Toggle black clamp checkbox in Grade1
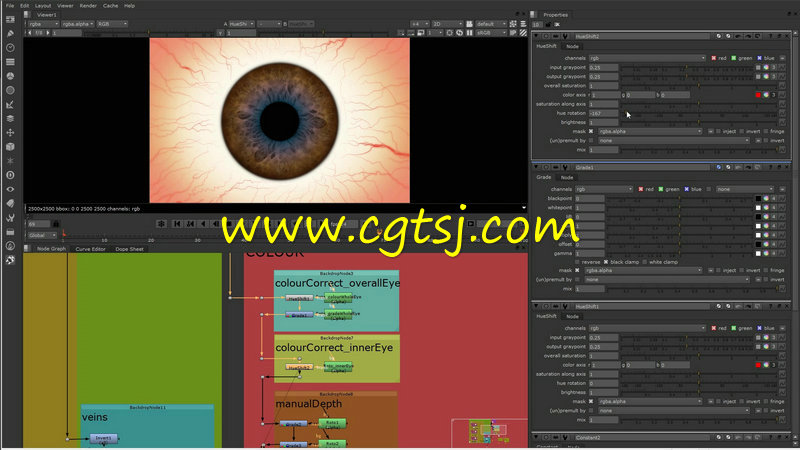 606,262
